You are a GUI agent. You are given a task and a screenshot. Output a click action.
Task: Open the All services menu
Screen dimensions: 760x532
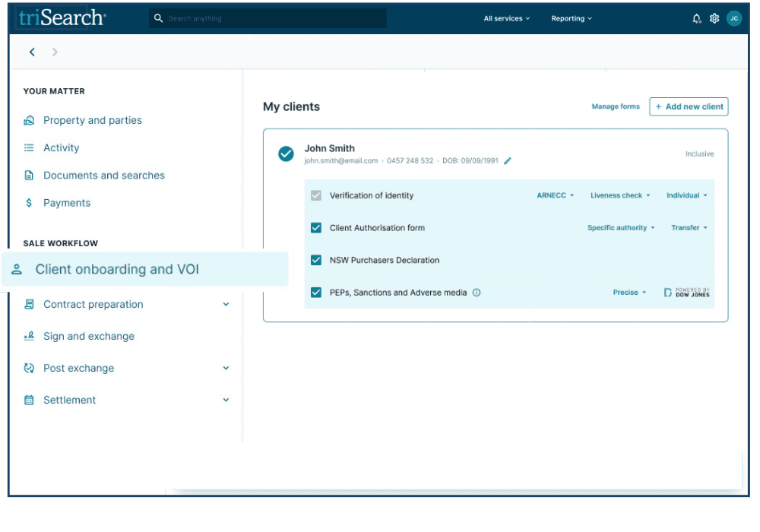pyautogui.click(x=506, y=19)
